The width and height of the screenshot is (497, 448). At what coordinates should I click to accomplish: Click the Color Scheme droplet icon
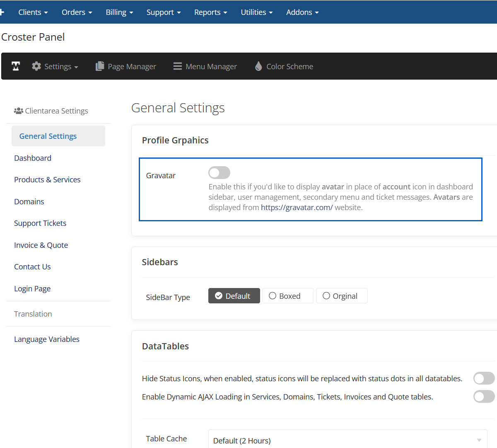coord(258,66)
